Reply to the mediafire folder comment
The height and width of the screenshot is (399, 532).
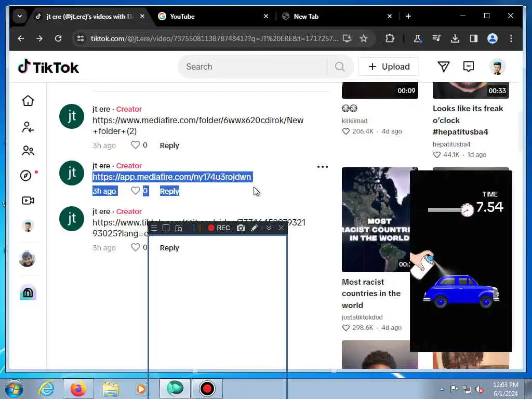click(169, 145)
